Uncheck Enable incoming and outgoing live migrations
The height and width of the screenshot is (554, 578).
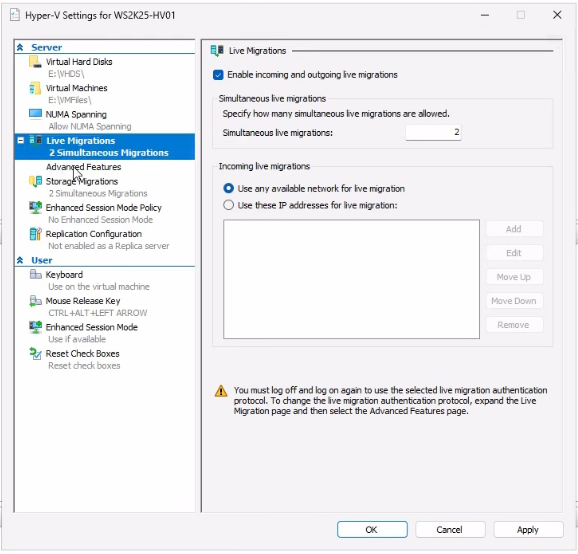[218, 75]
